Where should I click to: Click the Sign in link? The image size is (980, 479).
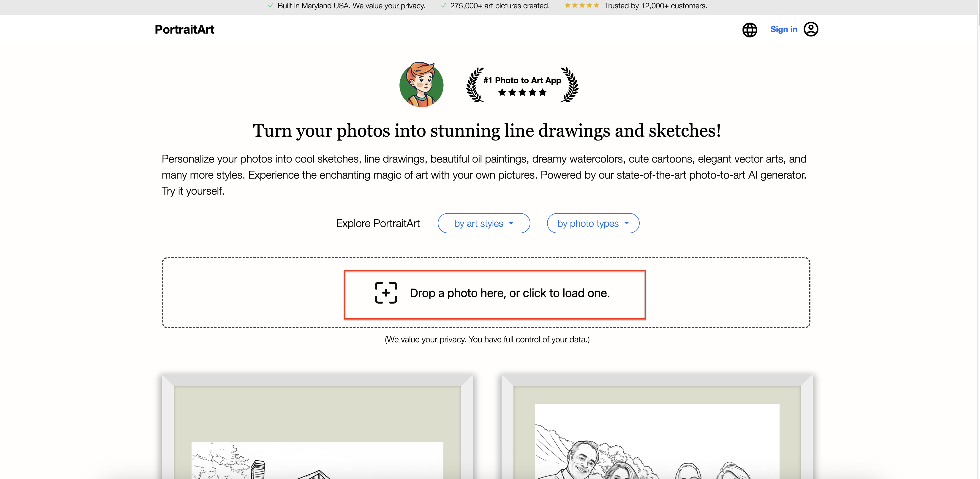[x=783, y=29]
